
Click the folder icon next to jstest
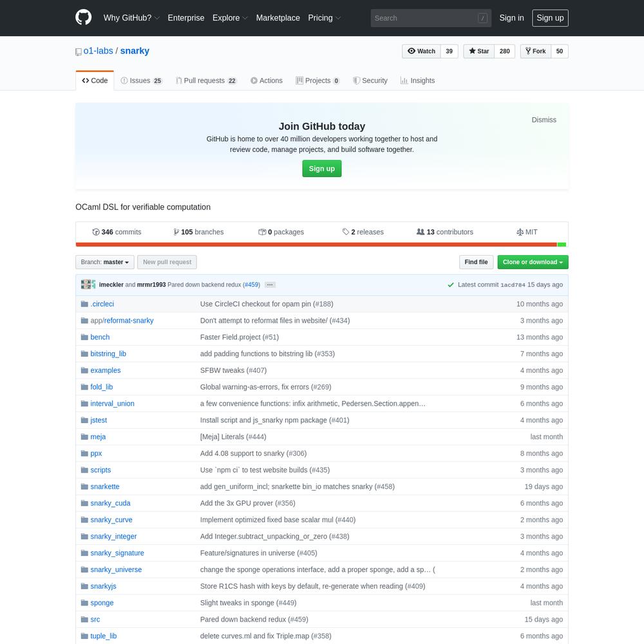pos(84,420)
